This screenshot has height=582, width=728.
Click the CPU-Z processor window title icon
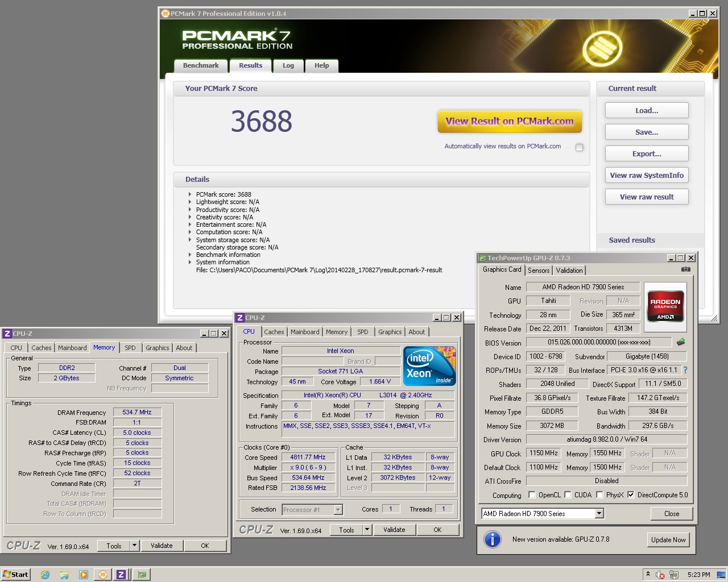240,318
